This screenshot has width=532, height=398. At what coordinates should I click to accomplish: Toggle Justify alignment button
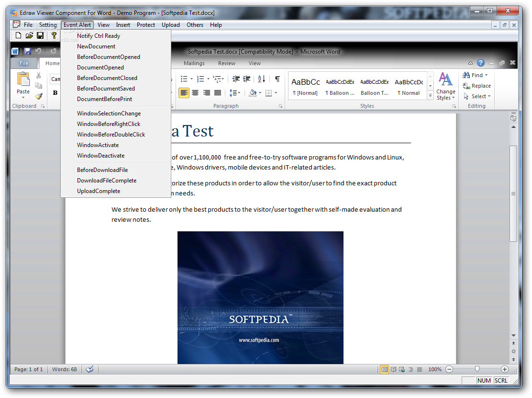tap(218, 93)
